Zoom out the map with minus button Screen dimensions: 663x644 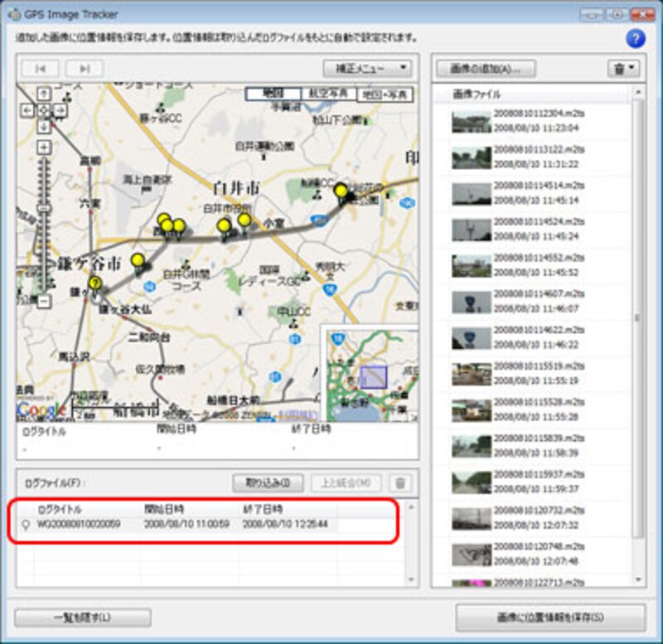point(45,302)
